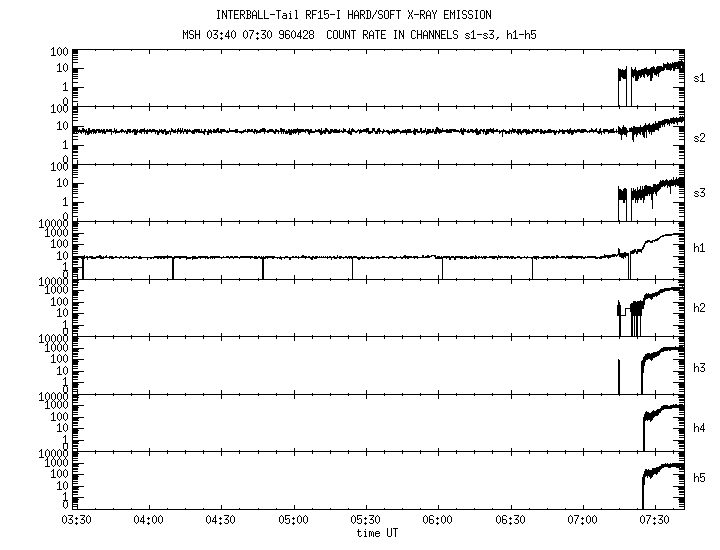The width and height of the screenshot is (720, 550).
Task: Click the s1 channel label
Action: 700,79
